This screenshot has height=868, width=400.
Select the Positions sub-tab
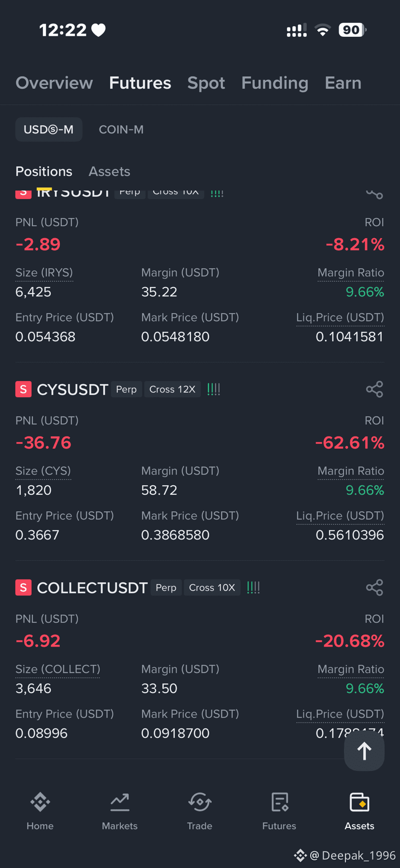(44, 172)
